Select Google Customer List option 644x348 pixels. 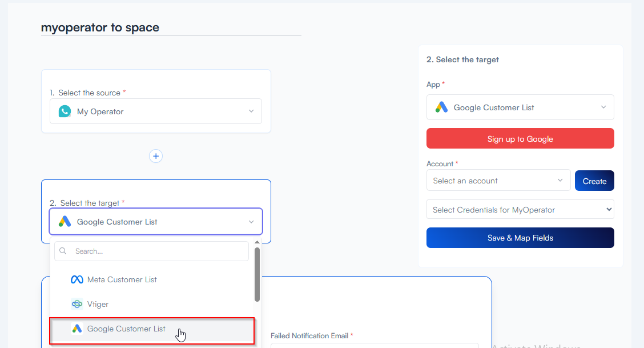(152, 330)
